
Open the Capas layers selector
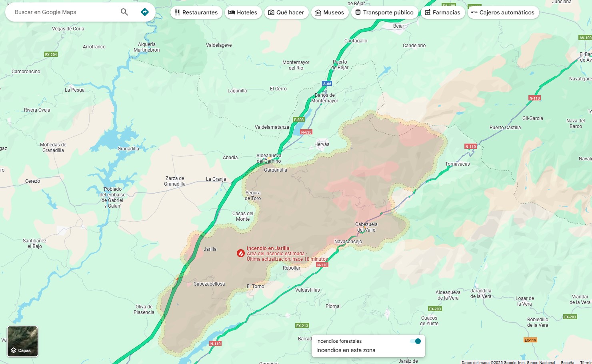tap(22, 341)
